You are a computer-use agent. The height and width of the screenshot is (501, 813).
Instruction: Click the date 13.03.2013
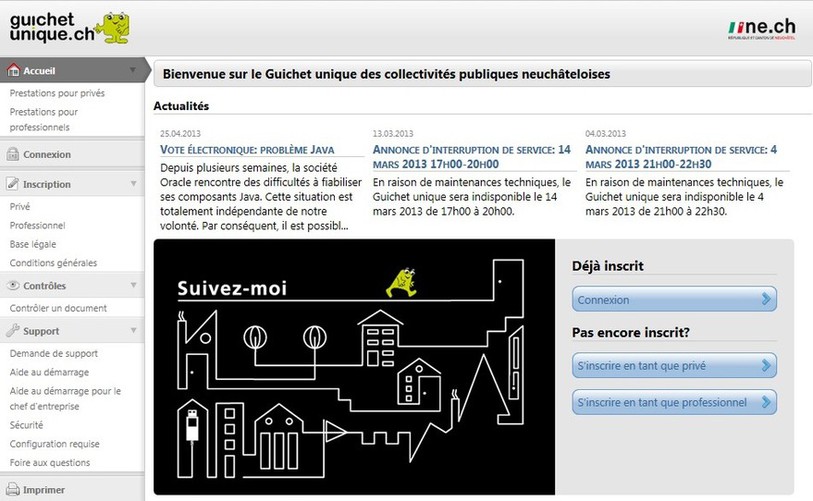point(393,133)
